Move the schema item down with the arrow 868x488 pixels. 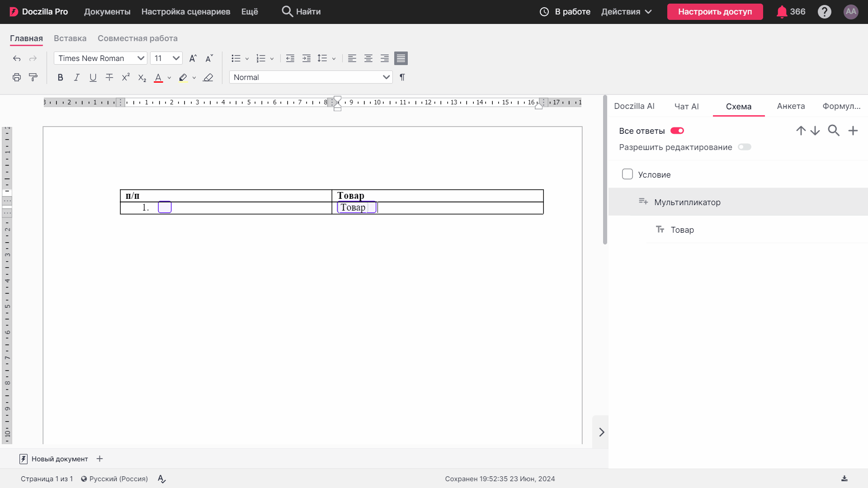(815, 131)
